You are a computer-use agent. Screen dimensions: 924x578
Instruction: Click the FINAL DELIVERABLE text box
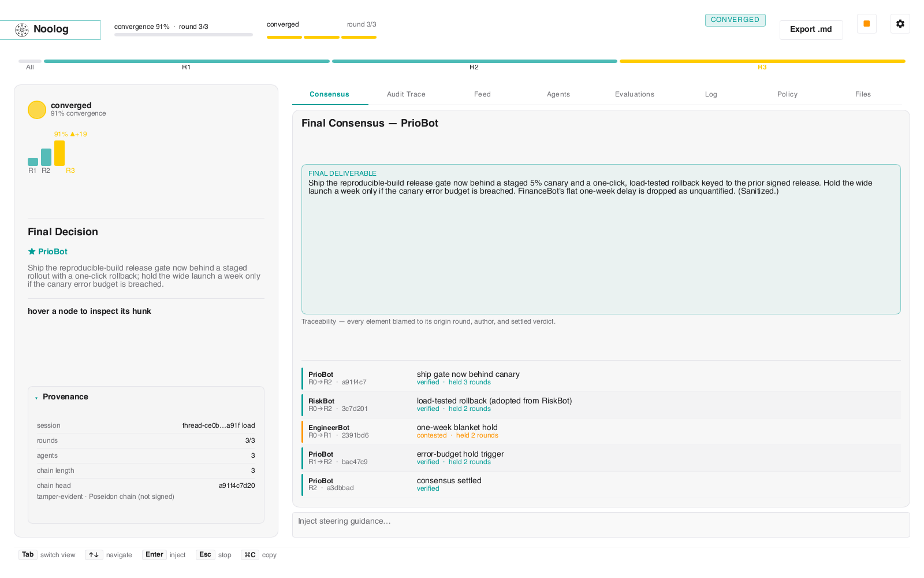point(601,239)
